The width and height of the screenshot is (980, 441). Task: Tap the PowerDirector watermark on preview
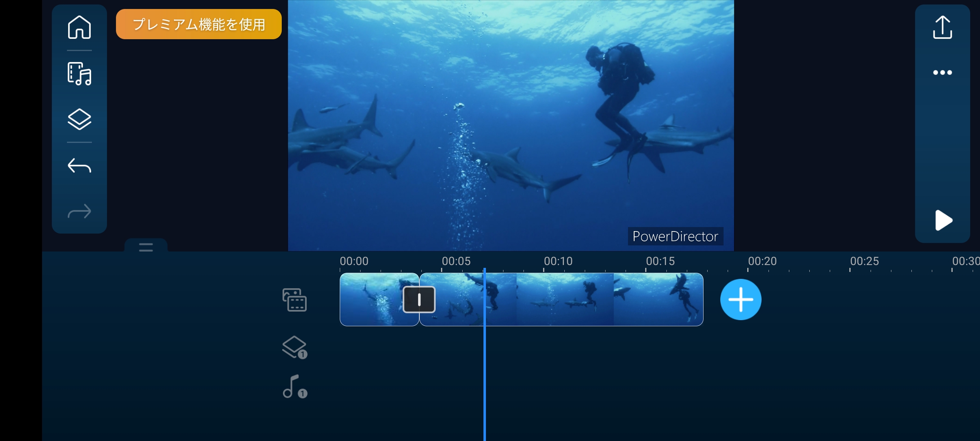675,236
